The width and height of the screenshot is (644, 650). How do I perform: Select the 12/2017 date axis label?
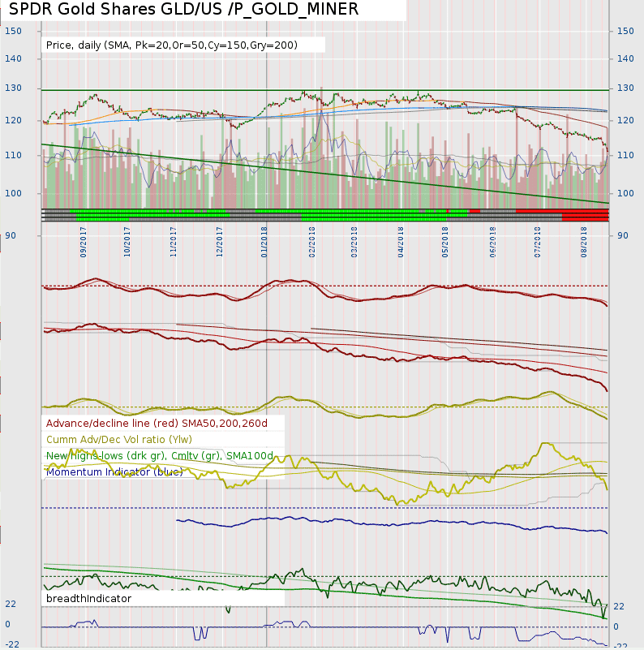pos(220,241)
